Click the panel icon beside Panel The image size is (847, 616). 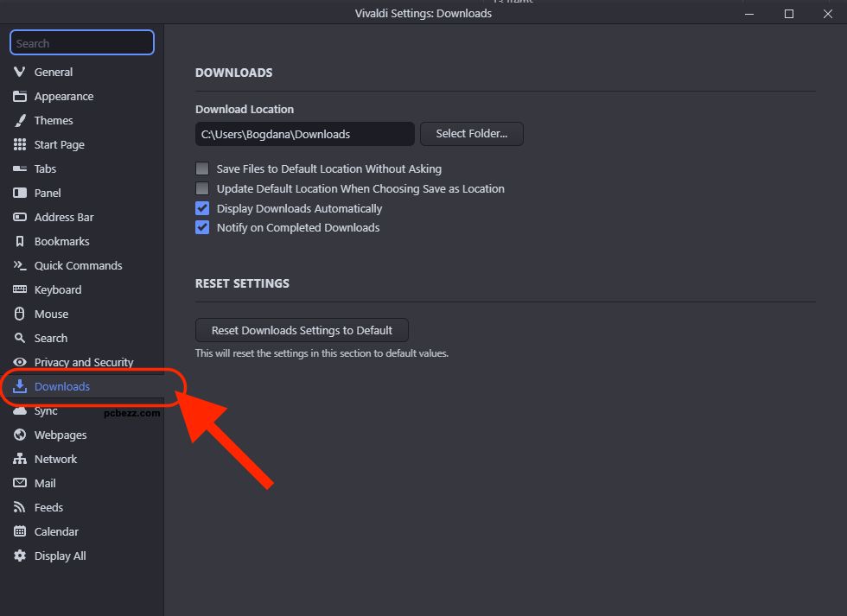pyautogui.click(x=19, y=193)
